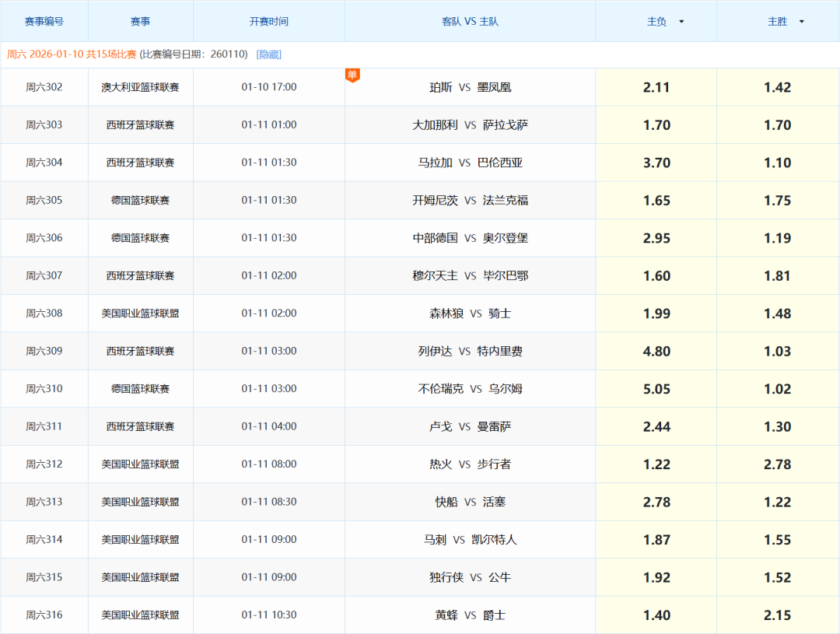
Task: Click the 黄蜂 VS 爵士 matchup text
Action: 470,615
